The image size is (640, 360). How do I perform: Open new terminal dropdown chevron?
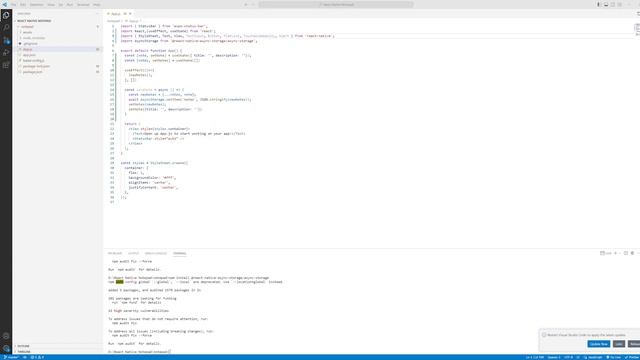[x=620, y=253]
